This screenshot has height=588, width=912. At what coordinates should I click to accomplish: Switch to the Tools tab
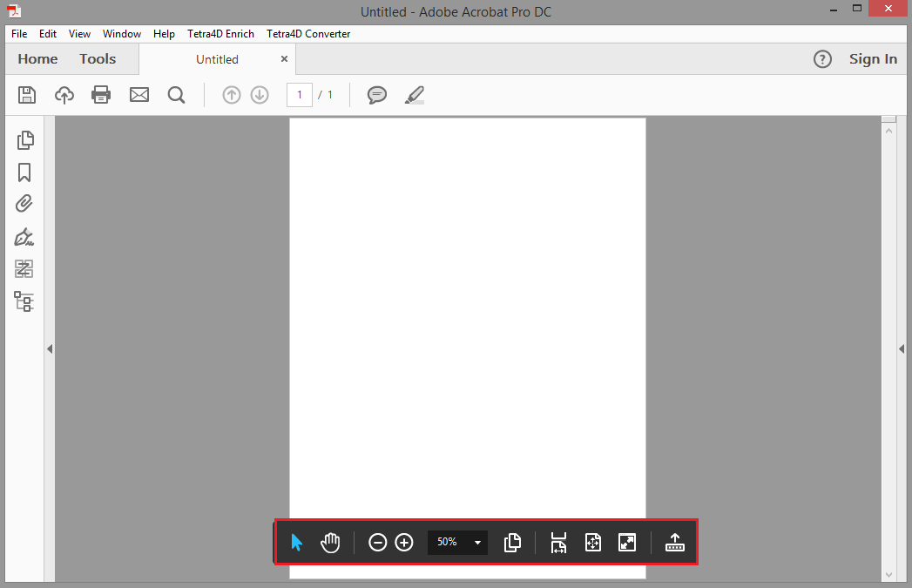tap(98, 58)
